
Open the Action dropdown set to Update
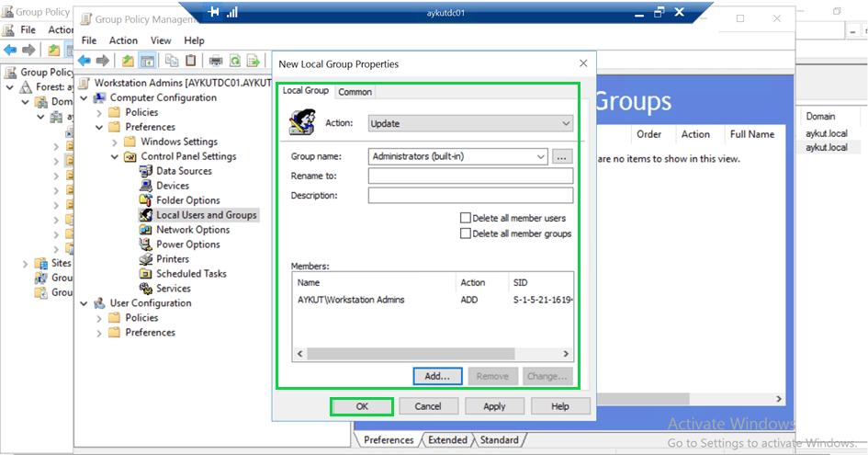[x=470, y=123]
